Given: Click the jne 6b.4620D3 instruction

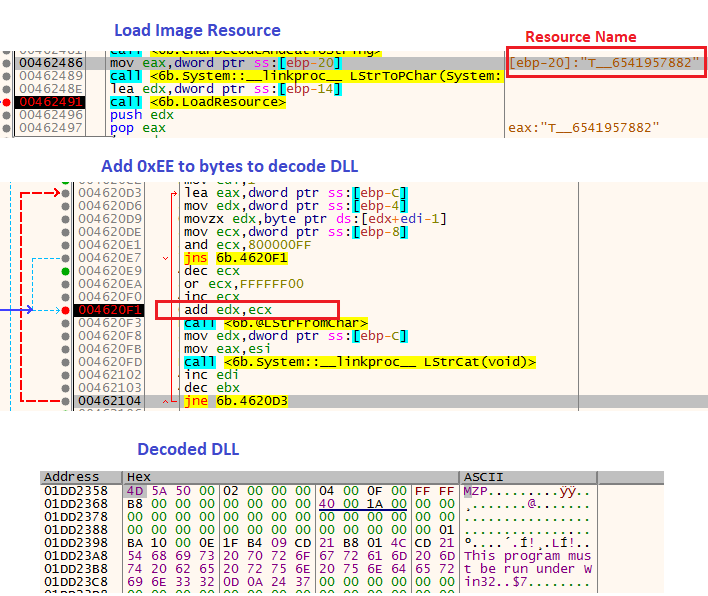Looking at the screenshot, I should pos(235,401).
